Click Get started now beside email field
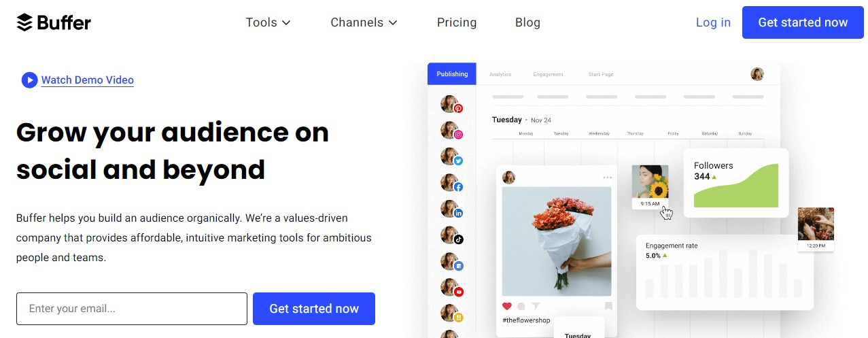Viewport: 868px width, 338px height. click(x=314, y=309)
